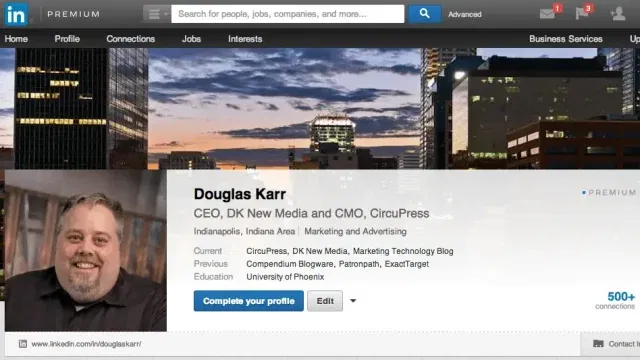
Task: Open the Interests menu
Action: 245,39
